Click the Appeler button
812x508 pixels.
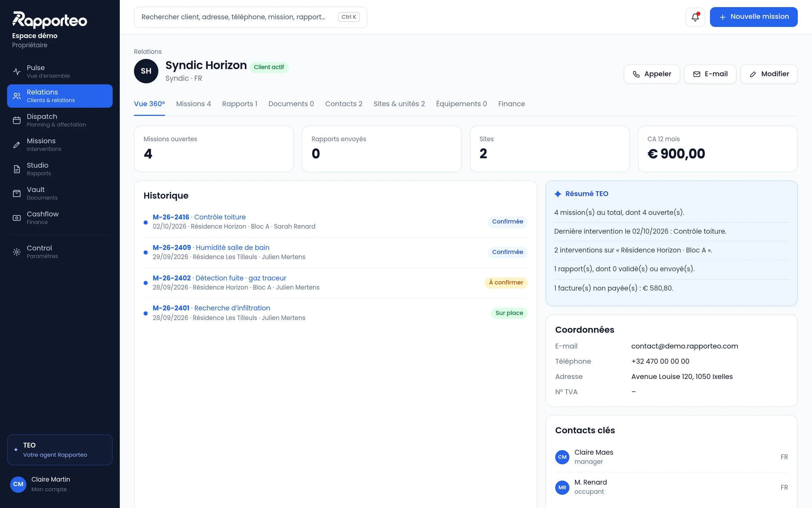click(652, 74)
